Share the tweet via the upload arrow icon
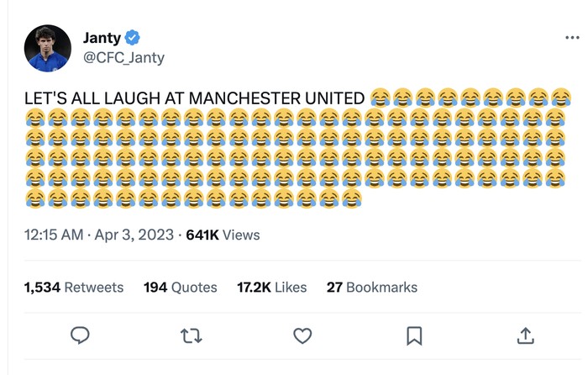This screenshot has width=588, height=375. coord(526,336)
